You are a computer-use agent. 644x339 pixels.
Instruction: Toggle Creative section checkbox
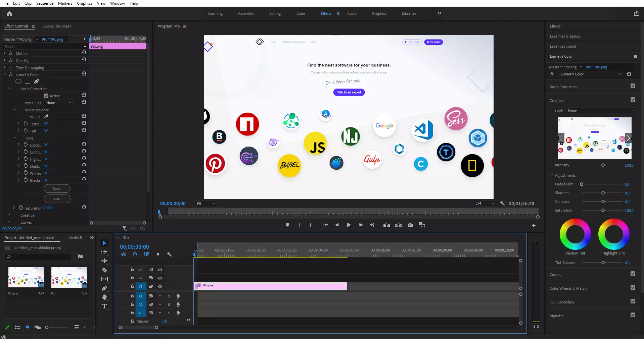[x=633, y=100]
